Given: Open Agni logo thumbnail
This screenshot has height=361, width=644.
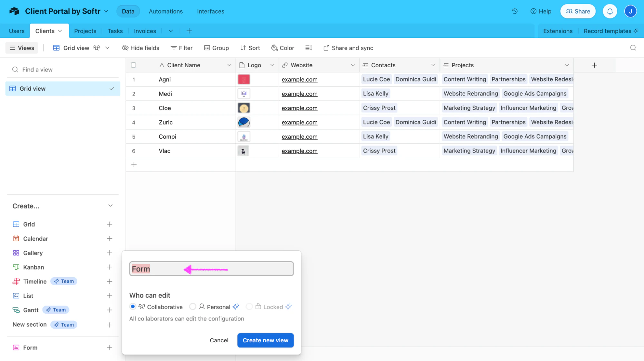Looking at the screenshot, I should click(x=244, y=79).
